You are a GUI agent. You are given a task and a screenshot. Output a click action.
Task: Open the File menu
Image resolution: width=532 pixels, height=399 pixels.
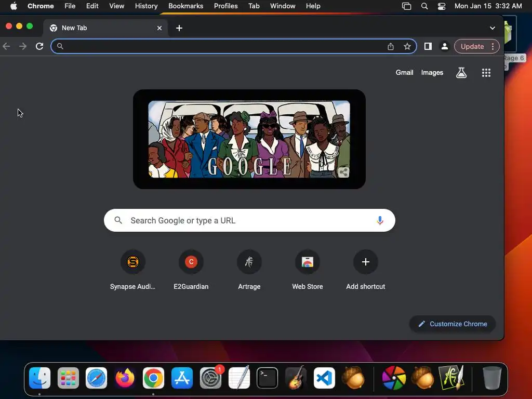[70, 6]
